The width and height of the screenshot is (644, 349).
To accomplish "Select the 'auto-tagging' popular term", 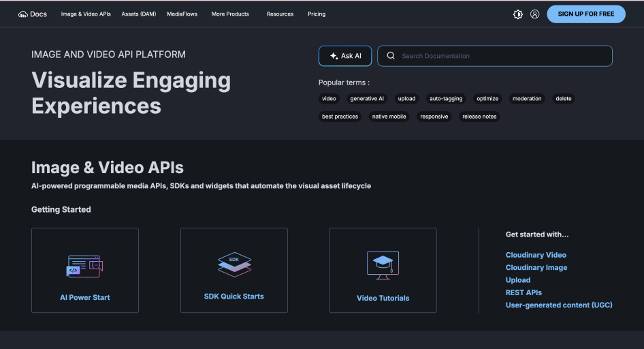I will coord(446,99).
